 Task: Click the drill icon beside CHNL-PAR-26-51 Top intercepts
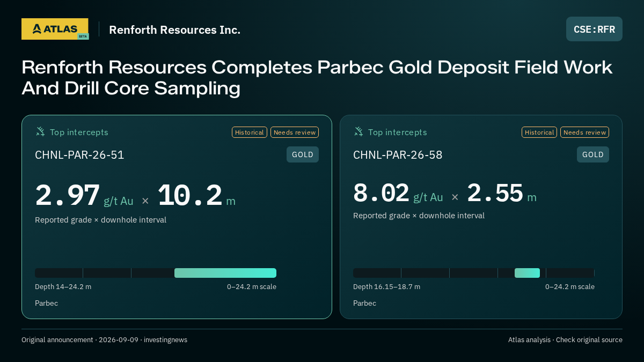(40, 131)
